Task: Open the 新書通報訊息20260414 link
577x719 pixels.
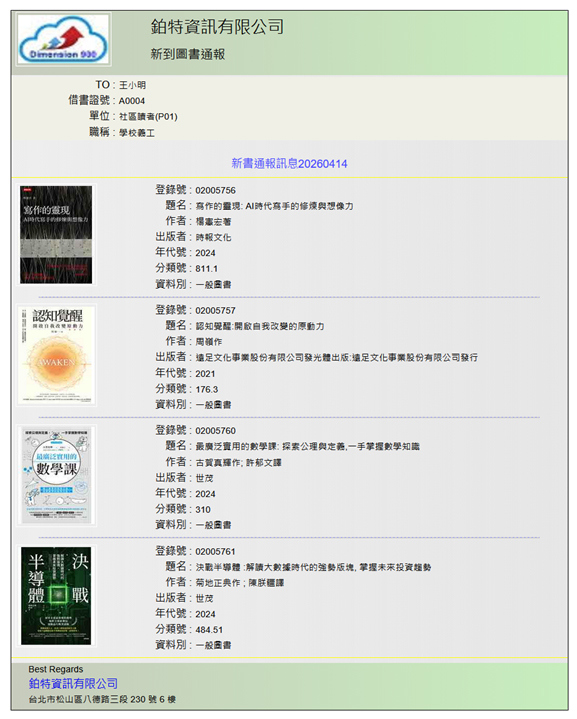Action: pos(289,164)
